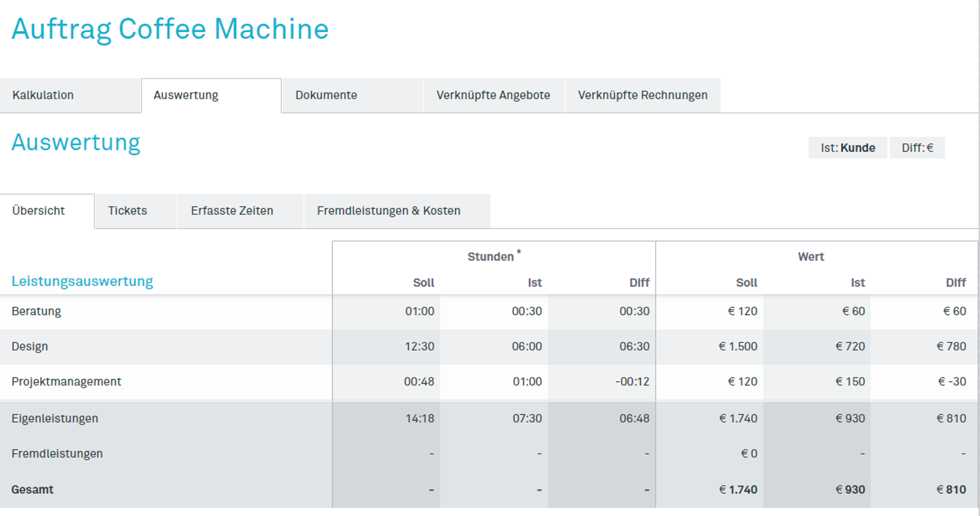
Task: Click Projektmanagement Ist value € 150
Action: pos(850,382)
